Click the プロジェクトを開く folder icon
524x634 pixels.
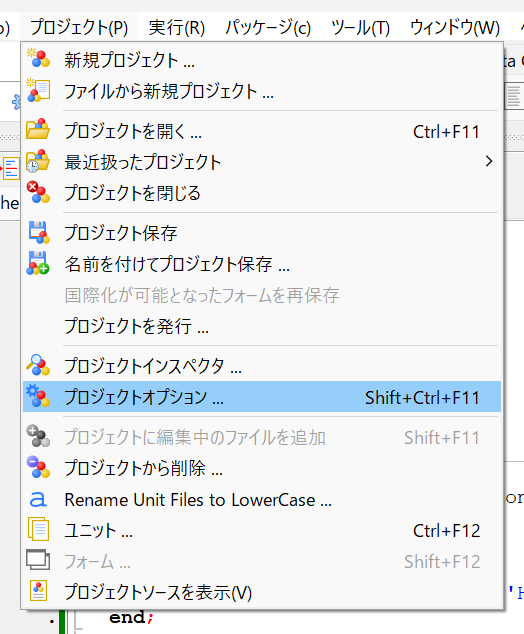(x=38, y=129)
